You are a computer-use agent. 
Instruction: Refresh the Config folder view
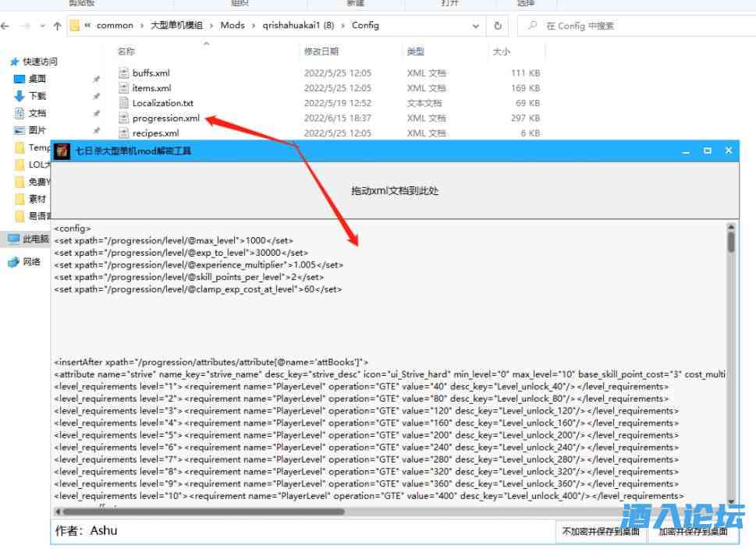[x=498, y=26]
